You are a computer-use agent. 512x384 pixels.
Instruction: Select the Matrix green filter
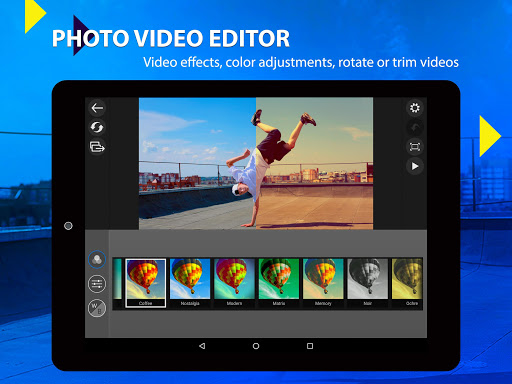coord(279,283)
